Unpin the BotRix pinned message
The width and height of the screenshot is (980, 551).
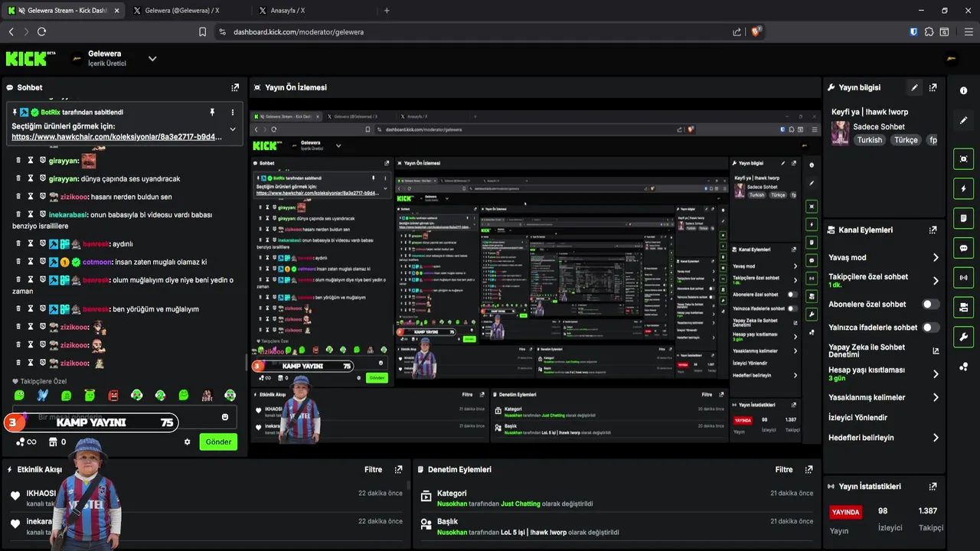[212, 112]
